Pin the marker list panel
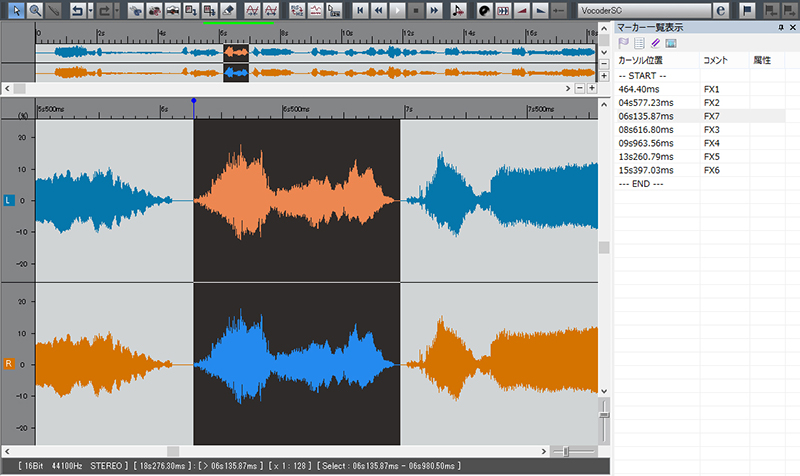Viewport: 800px width, 476px height. (x=780, y=29)
